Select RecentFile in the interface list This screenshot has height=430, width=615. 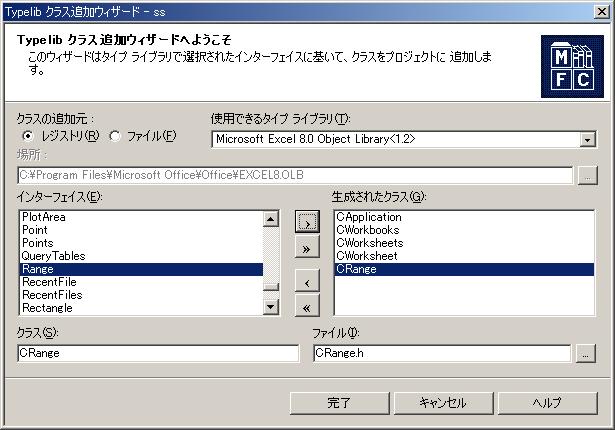141,282
